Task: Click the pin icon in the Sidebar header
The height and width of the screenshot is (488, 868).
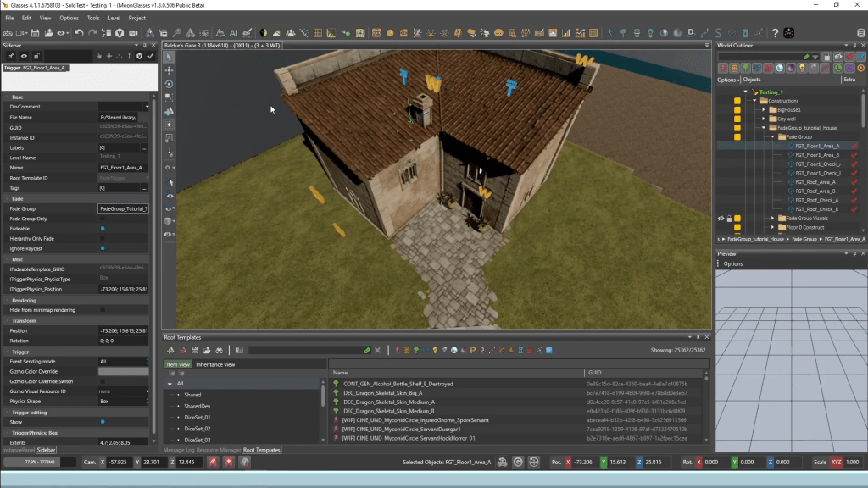Action: pyautogui.click(x=11, y=56)
